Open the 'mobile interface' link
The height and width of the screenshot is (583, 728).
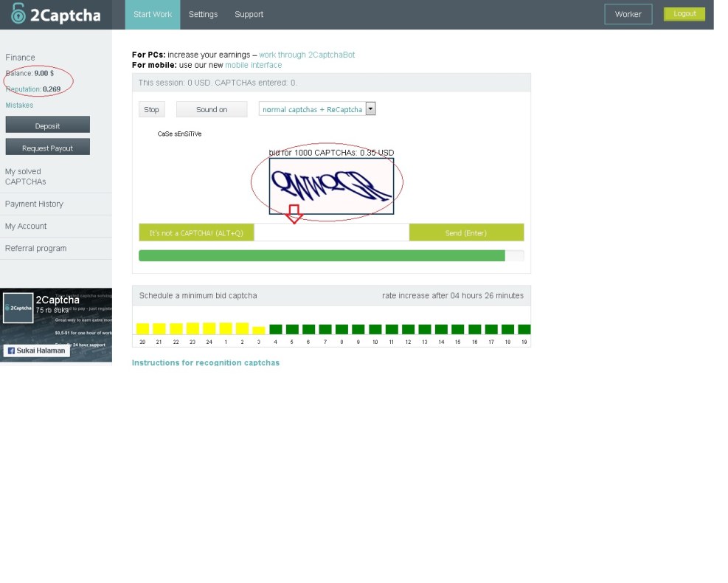(253, 65)
